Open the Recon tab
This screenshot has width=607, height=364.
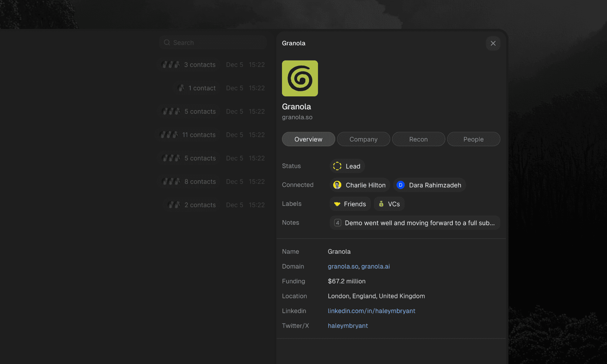click(x=418, y=139)
